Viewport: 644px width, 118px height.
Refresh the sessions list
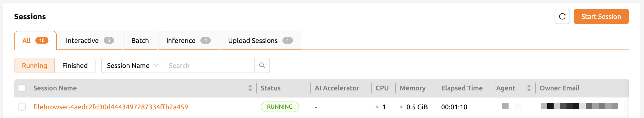click(562, 16)
